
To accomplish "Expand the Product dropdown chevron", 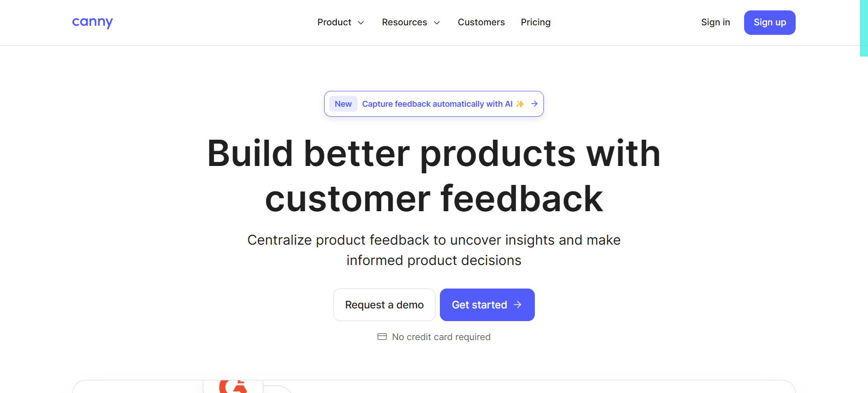I will tap(361, 23).
